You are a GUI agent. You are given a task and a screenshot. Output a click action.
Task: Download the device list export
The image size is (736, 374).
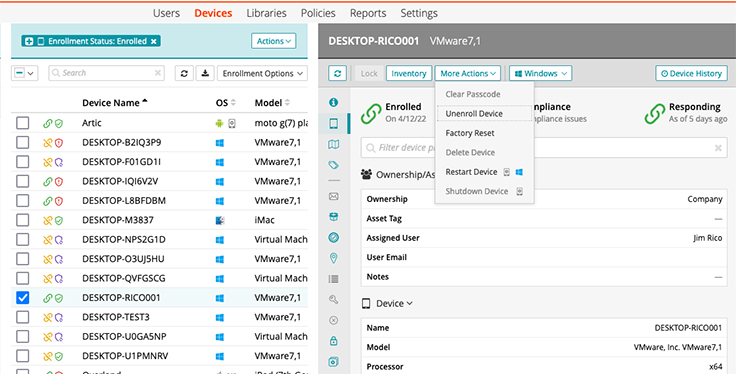[205, 73]
